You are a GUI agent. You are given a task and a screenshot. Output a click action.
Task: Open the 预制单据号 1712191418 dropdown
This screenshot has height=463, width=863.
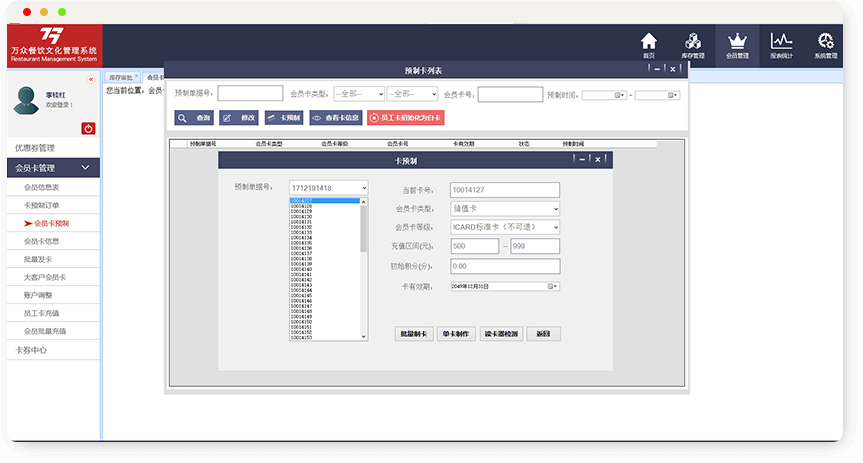point(328,187)
